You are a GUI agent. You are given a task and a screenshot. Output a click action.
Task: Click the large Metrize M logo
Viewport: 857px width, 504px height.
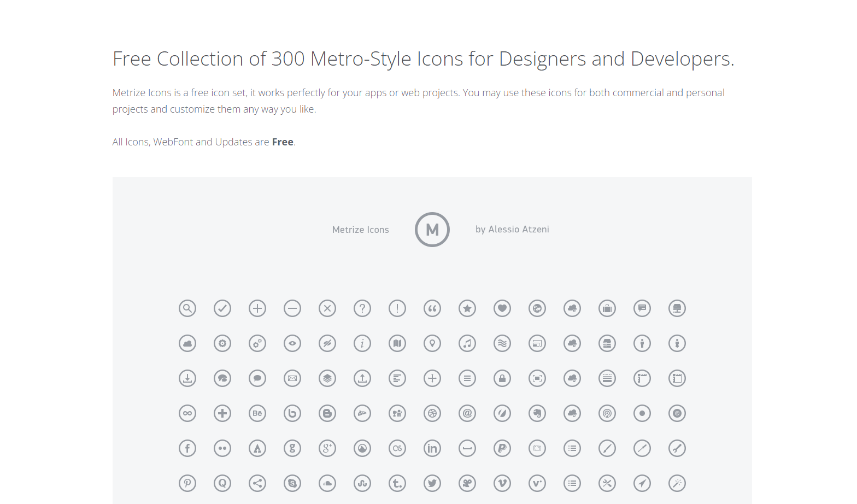click(x=432, y=230)
